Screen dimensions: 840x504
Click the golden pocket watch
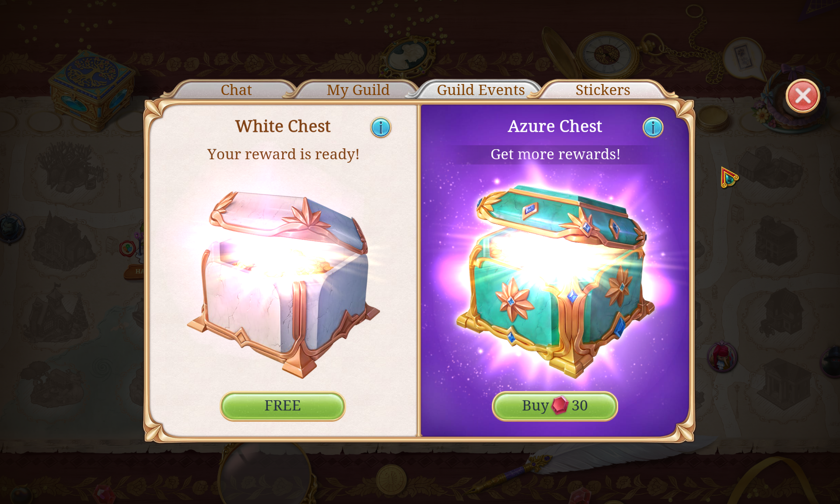pyautogui.click(x=606, y=55)
